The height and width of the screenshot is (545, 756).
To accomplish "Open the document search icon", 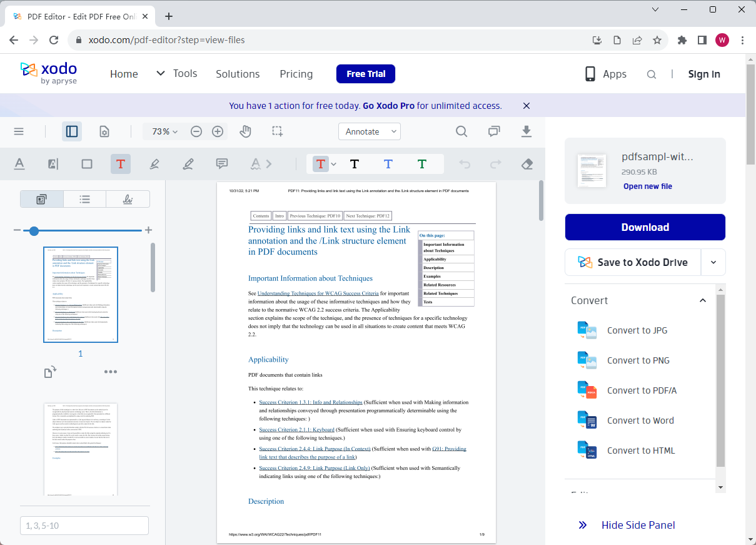I will [461, 131].
